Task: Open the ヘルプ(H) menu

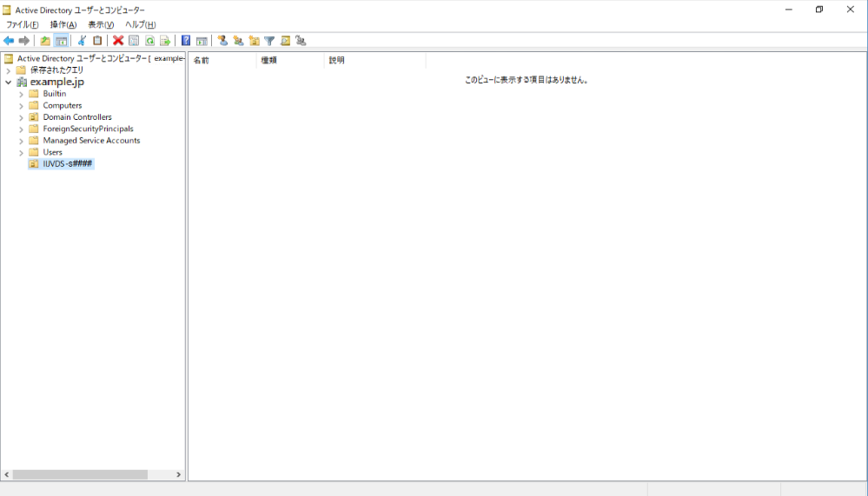Action: 140,24
